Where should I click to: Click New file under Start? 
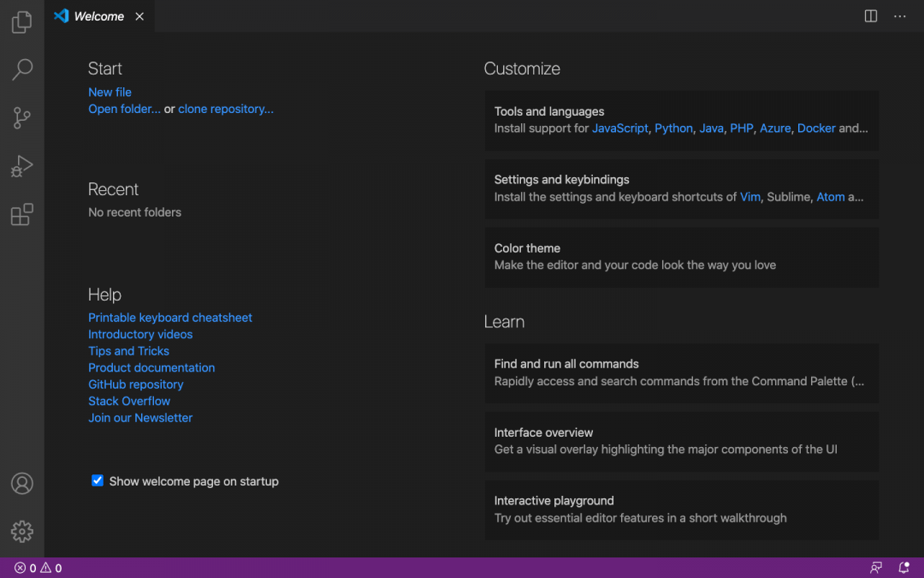110,92
